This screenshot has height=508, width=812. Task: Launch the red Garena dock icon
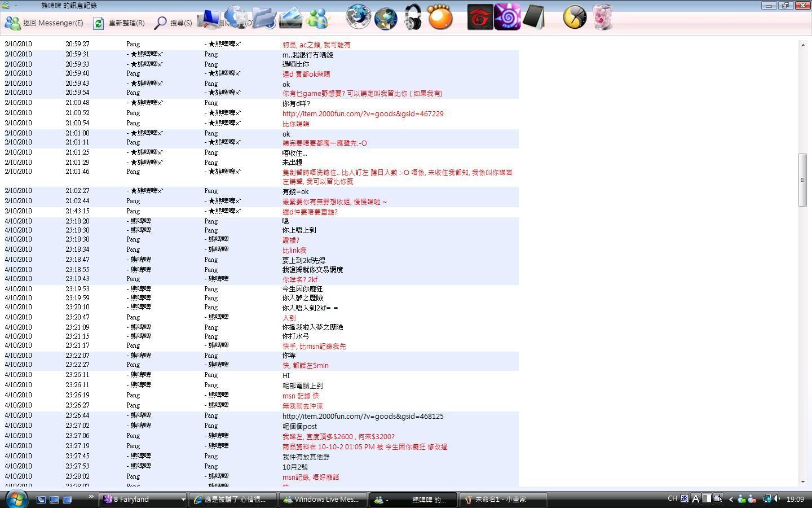(x=480, y=17)
